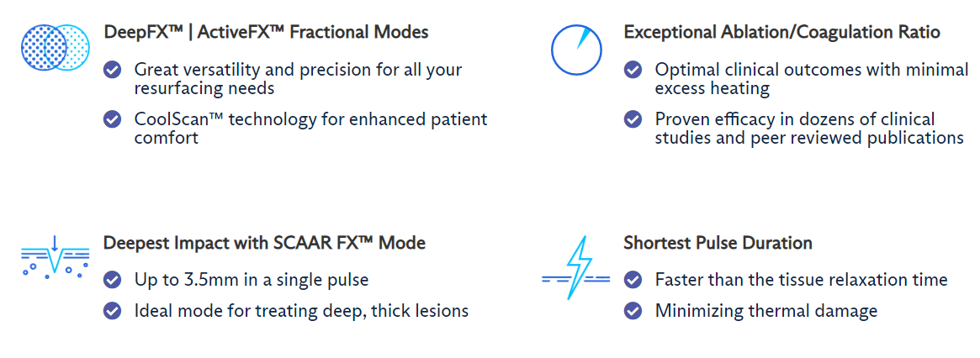The height and width of the screenshot is (358, 980).
Task: Select the Exceptional Ablation/Coagulation Ratio heading
Action: [781, 32]
